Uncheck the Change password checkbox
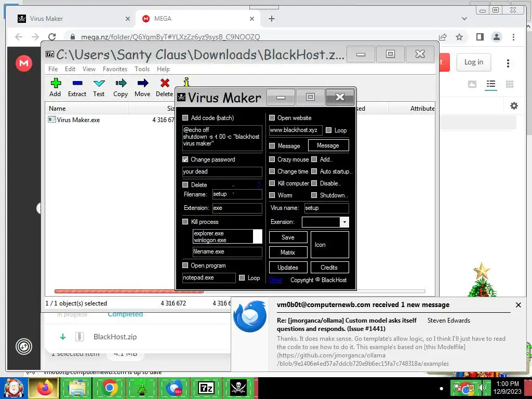The width and height of the screenshot is (532, 399). point(185,159)
